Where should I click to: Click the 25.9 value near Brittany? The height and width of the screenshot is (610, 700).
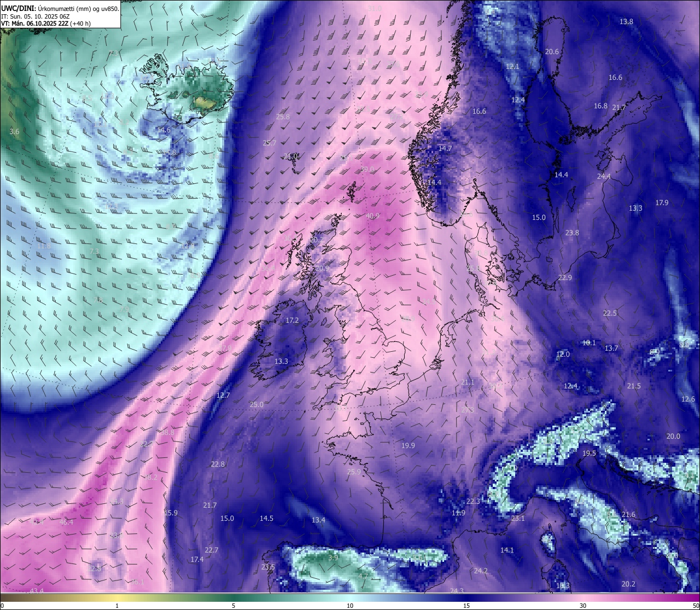(354, 472)
